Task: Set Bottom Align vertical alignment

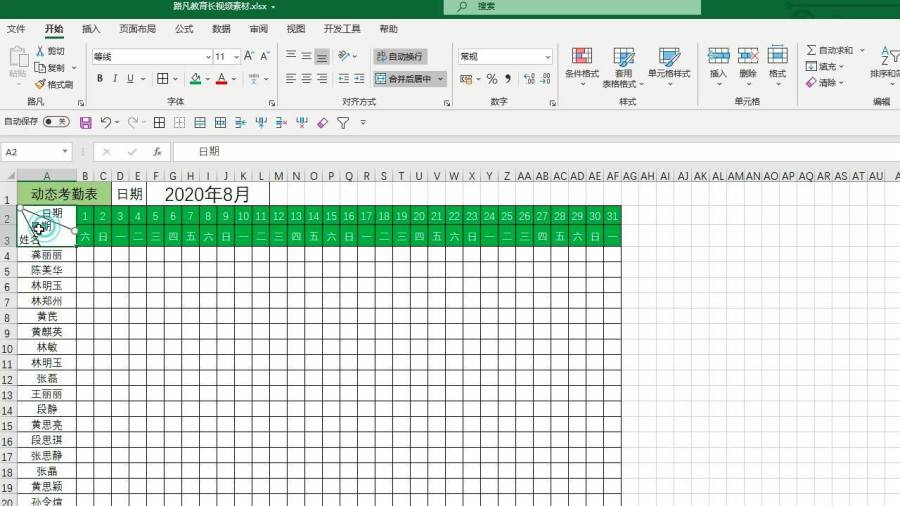Action: [x=322, y=56]
